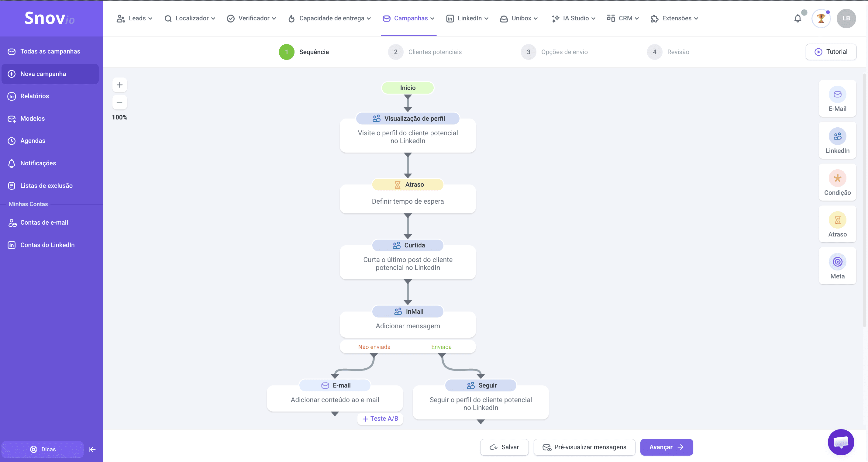The image size is (868, 462).
Task: Add a Teste A/B variant
Action: 380,419
